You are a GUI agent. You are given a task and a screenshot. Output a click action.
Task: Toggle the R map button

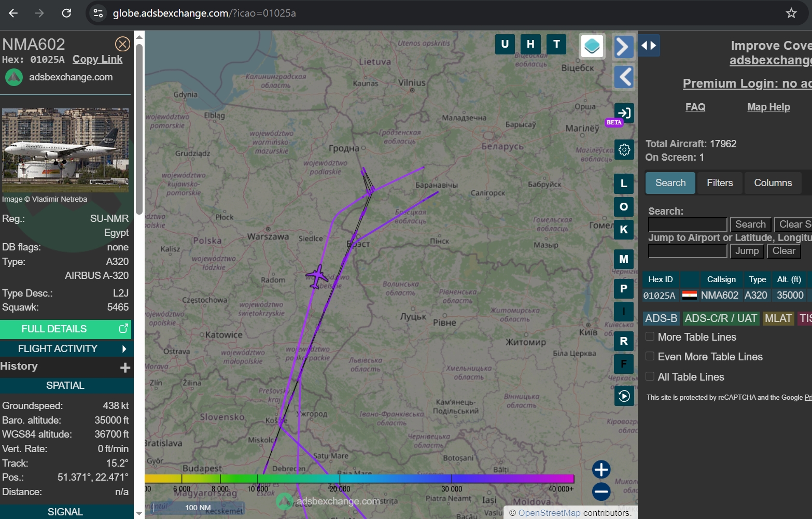pyautogui.click(x=624, y=341)
